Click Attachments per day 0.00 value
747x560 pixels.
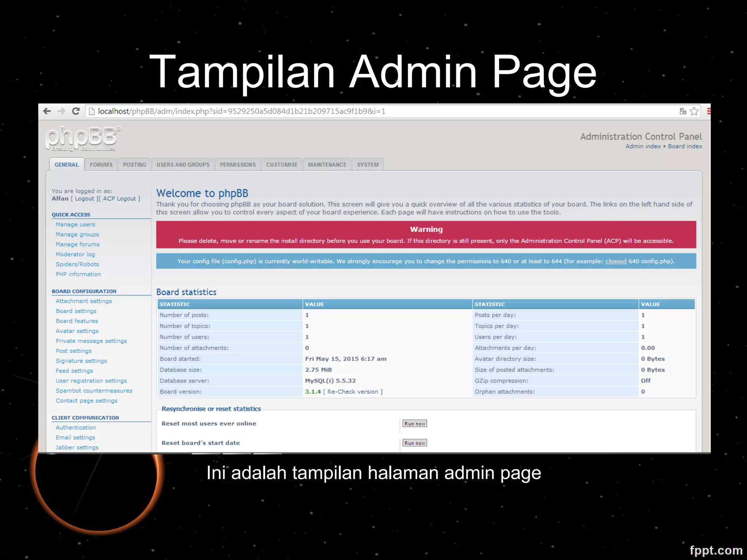coord(648,348)
